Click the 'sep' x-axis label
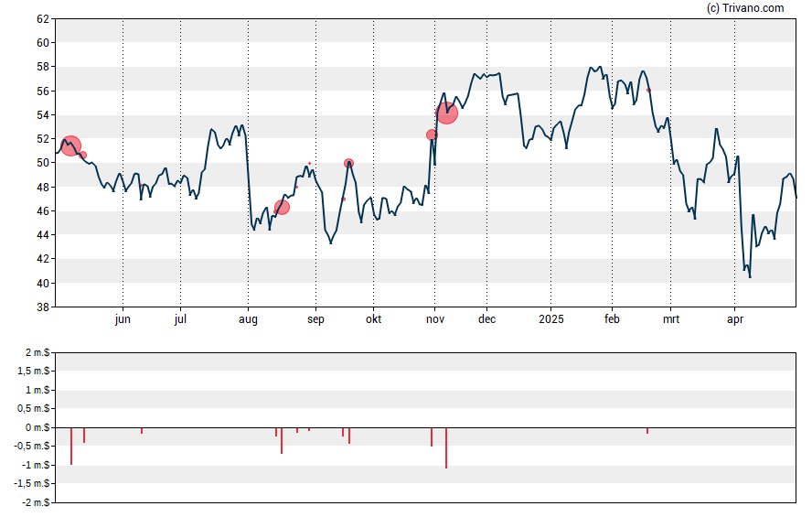The height and width of the screenshot is (517, 812). [x=315, y=319]
